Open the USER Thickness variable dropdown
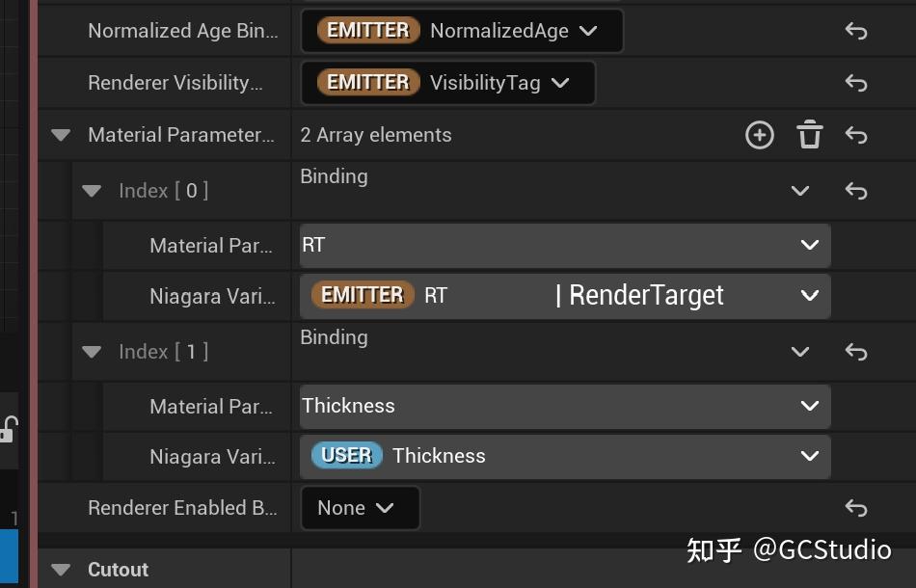This screenshot has width=916, height=588. [809, 455]
